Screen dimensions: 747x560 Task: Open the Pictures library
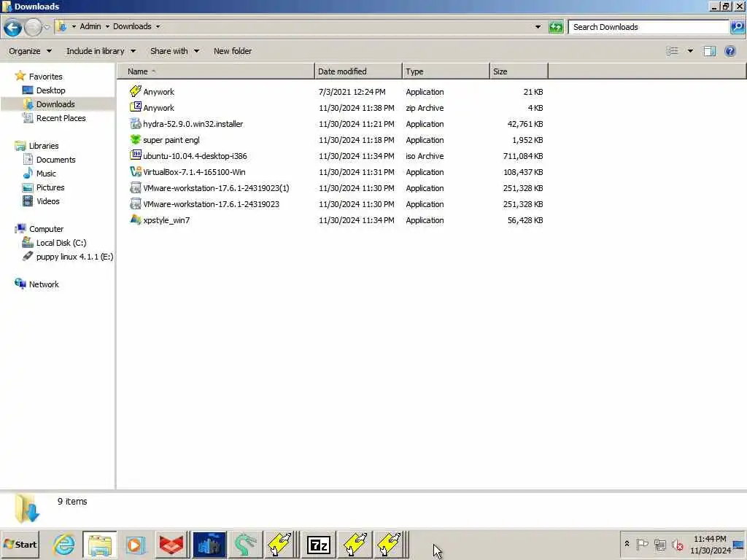point(50,187)
